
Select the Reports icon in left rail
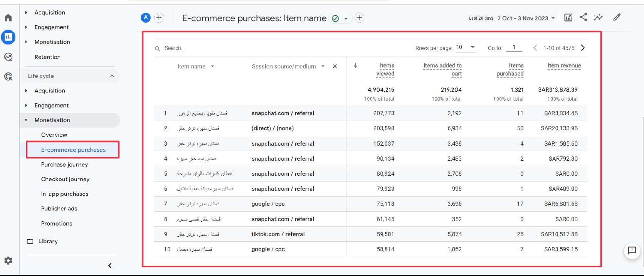pyautogui.click(x=8, y=37)
